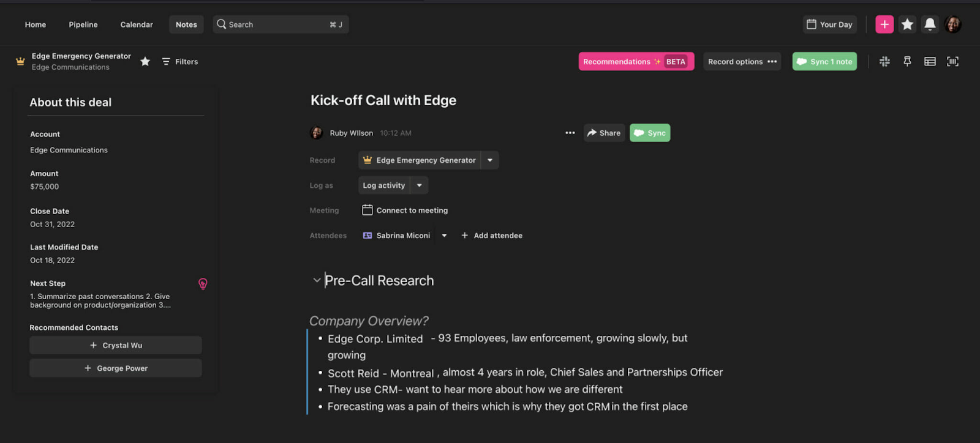
Task: Click the Next Step lightbulb suggestion icon
Action: click(203, 284)
